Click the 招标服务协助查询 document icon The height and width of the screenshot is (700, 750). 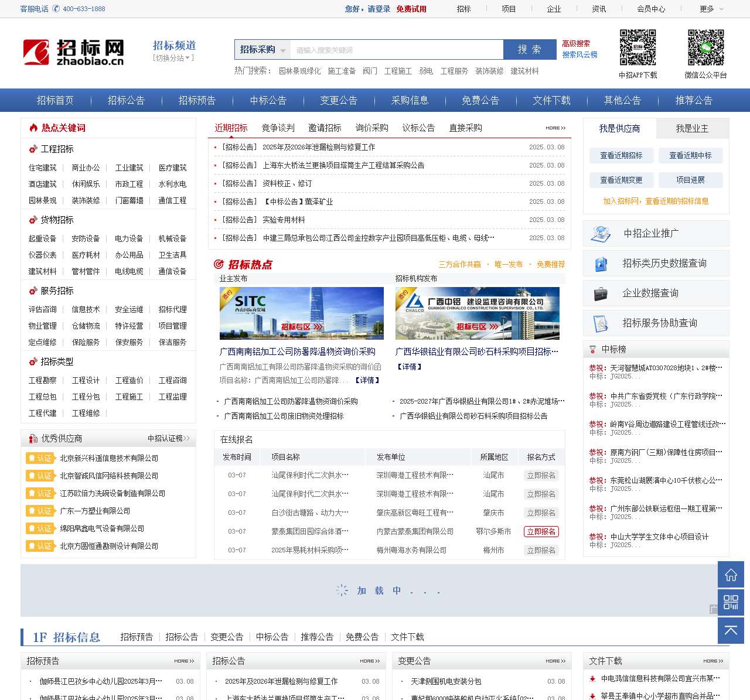coord(601,323)
